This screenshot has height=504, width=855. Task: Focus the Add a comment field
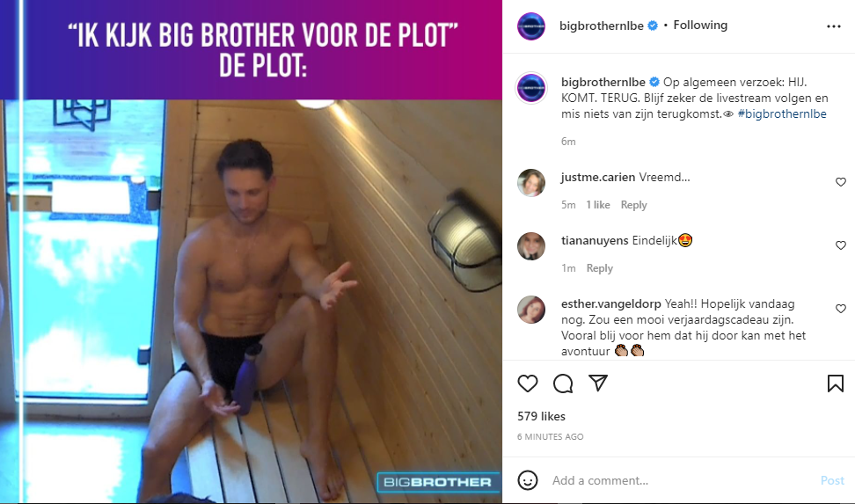click(682, 480)
